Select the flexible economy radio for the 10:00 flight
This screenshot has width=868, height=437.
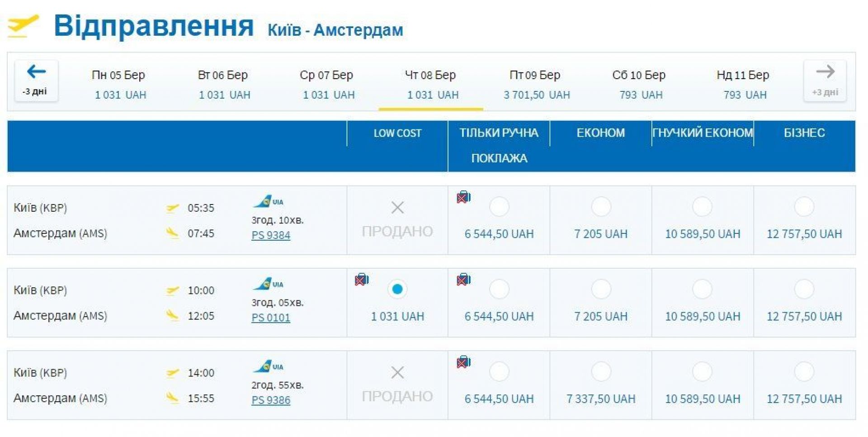pos(702,289)
